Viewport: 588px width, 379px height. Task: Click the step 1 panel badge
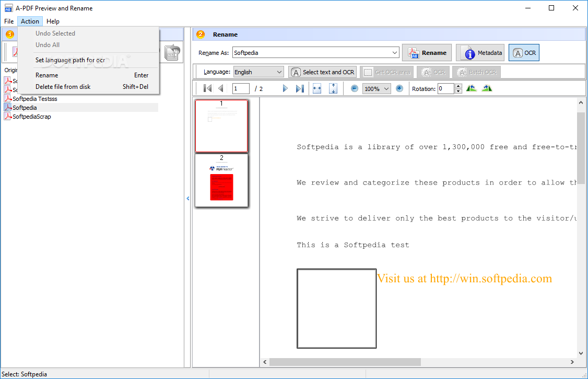10,35
